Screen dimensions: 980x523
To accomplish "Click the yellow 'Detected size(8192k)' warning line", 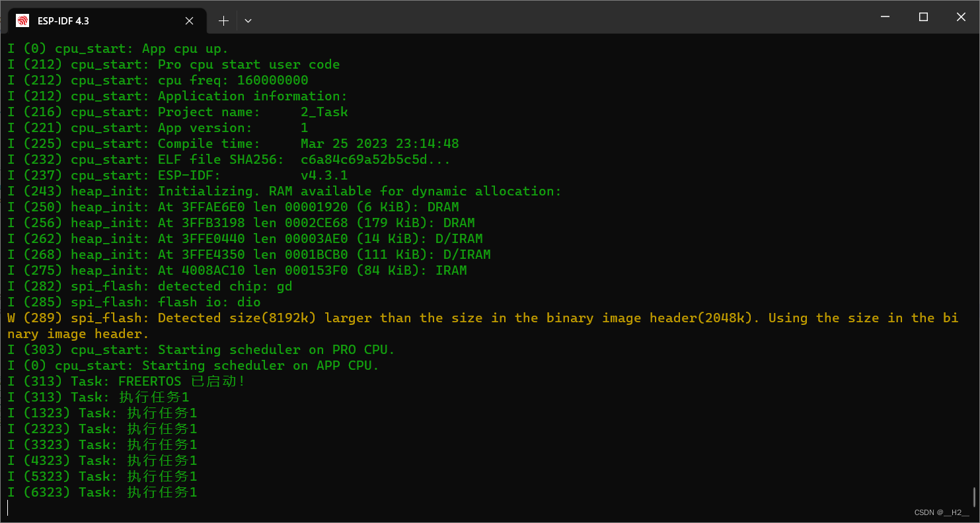I will [482, 326].
